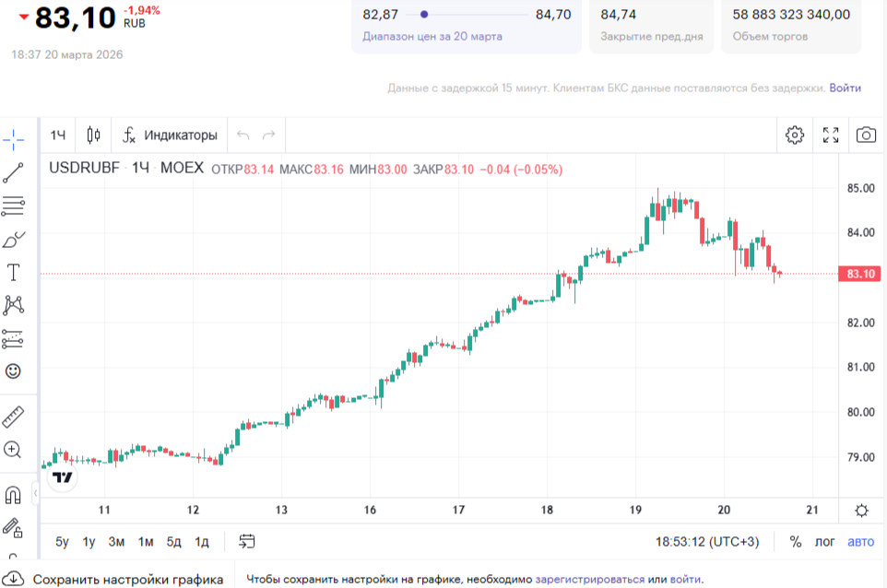Select the trend line drawing tool
The width and height of the screenshot is (887, 588).
[14, 172]
